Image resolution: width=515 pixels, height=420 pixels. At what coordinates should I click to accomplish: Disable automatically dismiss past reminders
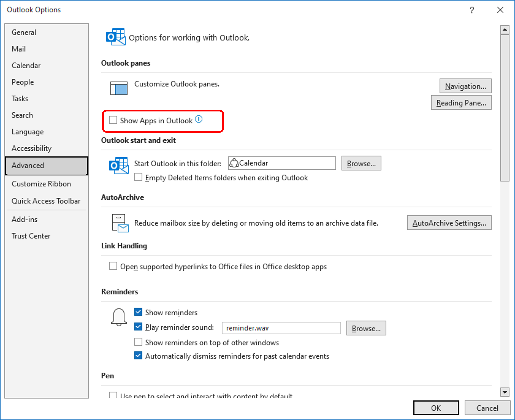(x=138, y=356)
